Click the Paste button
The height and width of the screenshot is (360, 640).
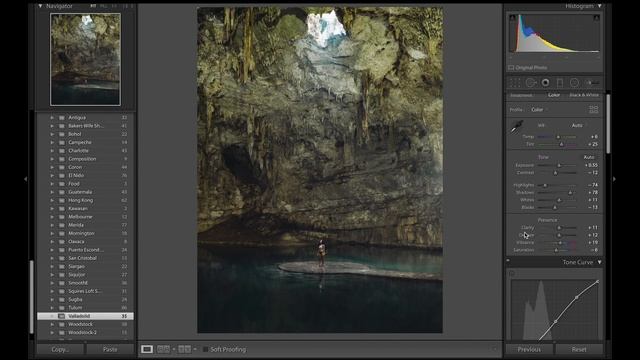tap(110, 349)
